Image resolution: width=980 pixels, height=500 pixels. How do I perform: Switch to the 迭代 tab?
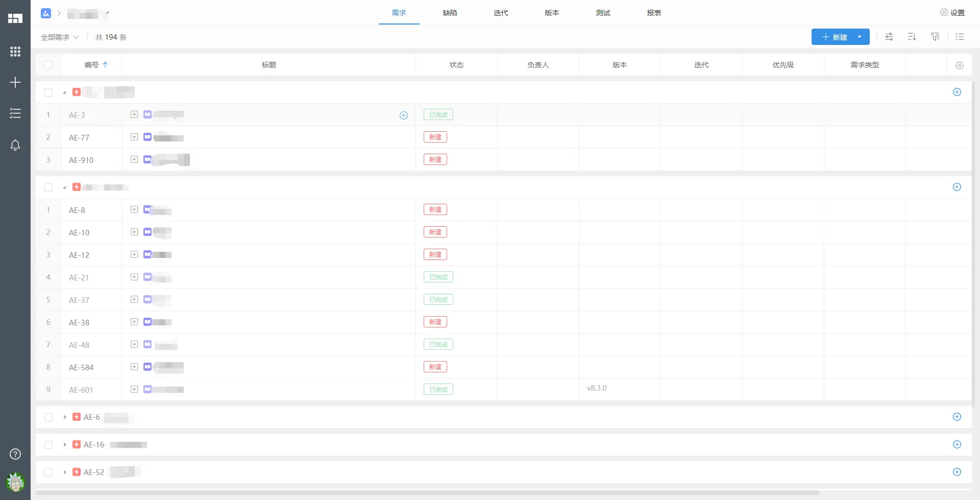[501, 13]
